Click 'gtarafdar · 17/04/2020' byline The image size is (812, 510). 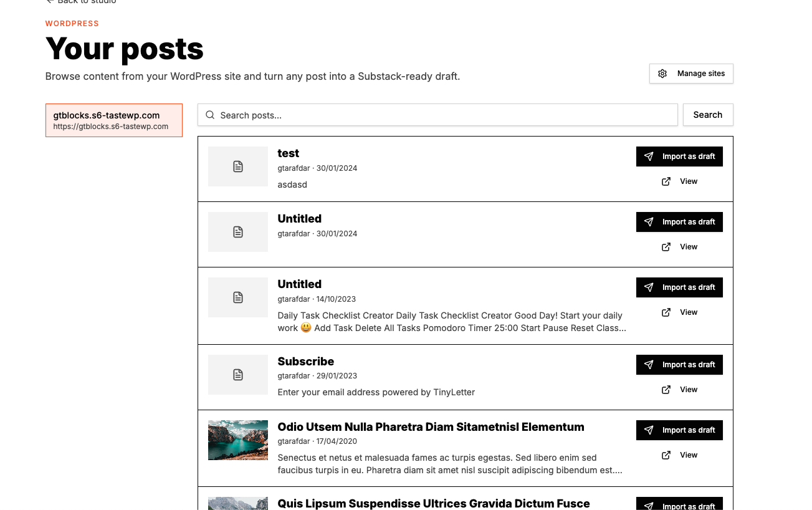[x=317, y=441]
